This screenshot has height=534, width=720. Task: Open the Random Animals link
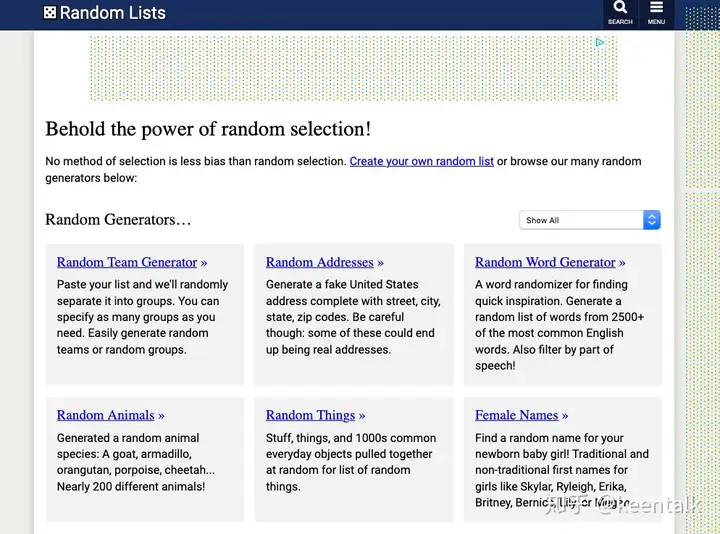point(106,415)
